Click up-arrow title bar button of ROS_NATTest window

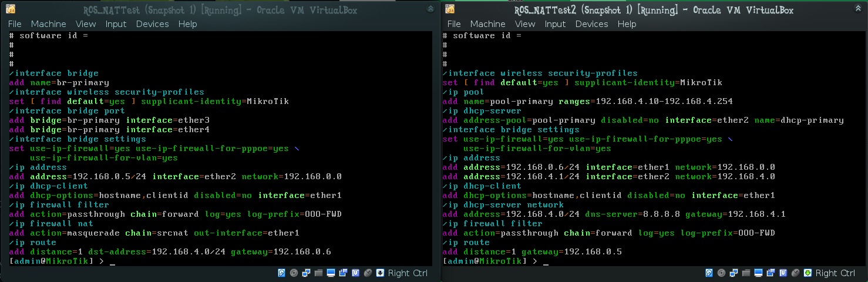coord(430,9)
